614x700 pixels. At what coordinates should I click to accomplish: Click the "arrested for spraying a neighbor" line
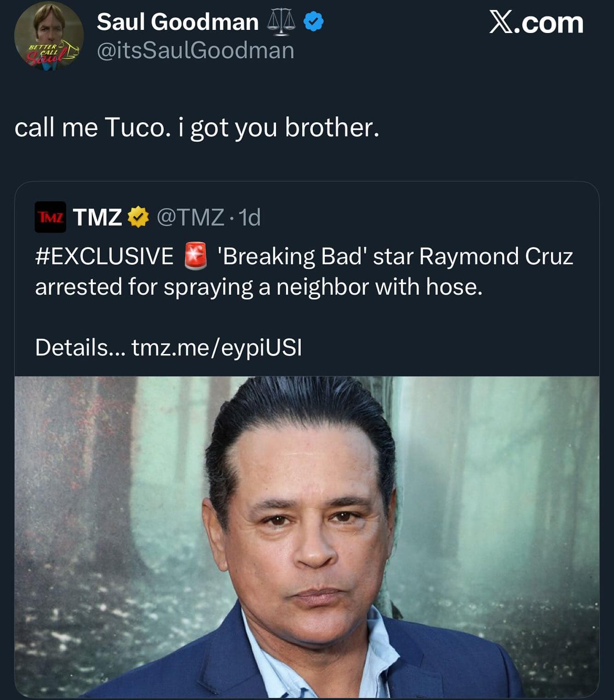click(x=258, y=287)
